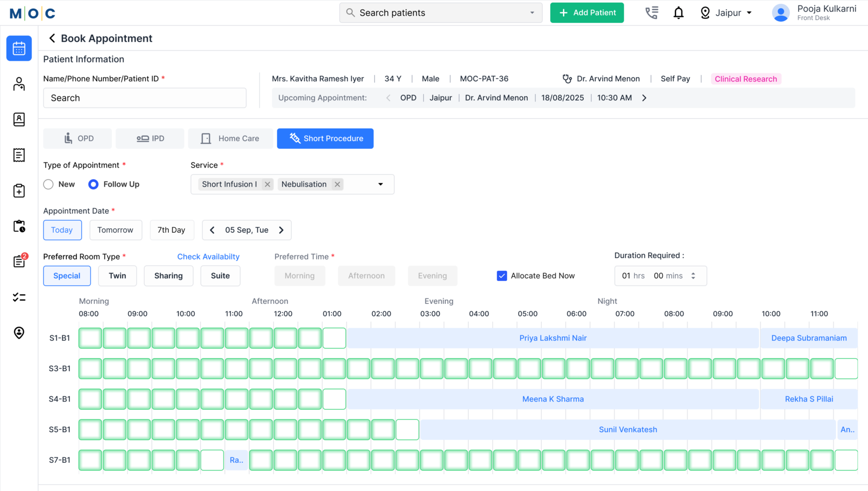
Task: Expand the Search patients dropdown
Action: tap(532, 12)
